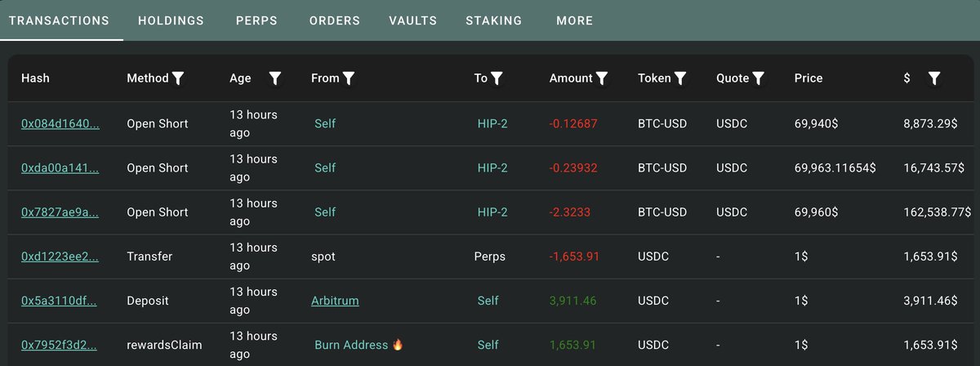
Task: Click HIP-2 recipient in first row
Action: tap(492, 124)
